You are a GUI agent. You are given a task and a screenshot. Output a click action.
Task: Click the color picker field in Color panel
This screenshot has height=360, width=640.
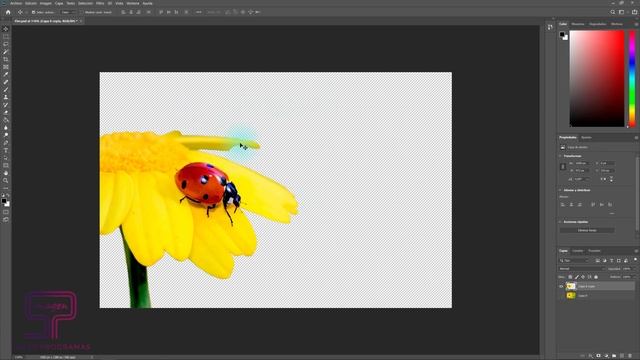pos(597,79)
